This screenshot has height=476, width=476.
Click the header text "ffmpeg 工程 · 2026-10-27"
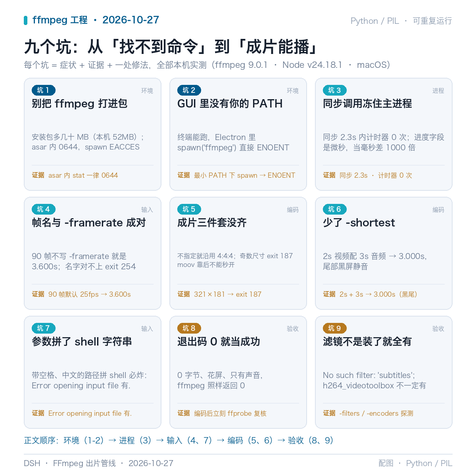tap(96, 20)
